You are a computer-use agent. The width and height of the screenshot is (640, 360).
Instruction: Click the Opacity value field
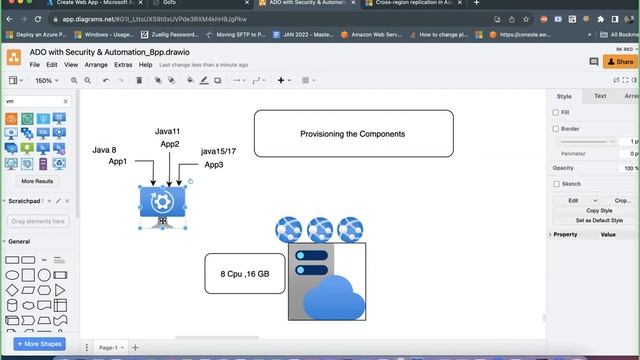[x=629, y=168]
